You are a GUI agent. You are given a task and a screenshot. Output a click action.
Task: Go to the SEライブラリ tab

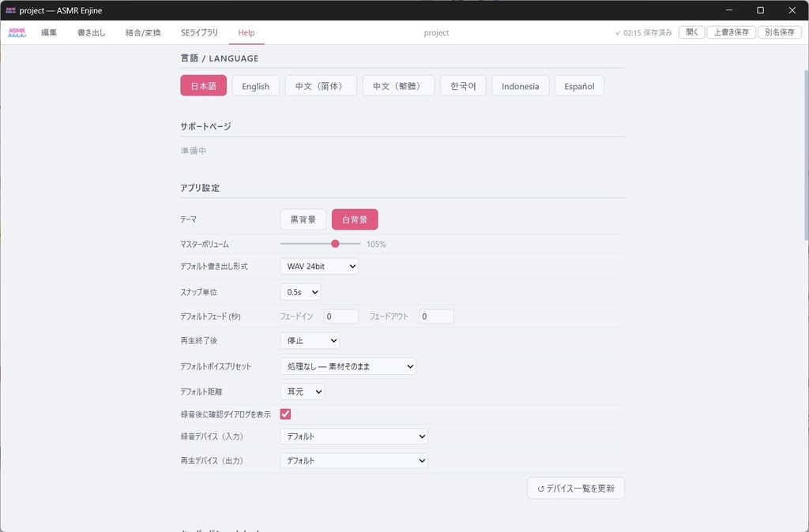tap(199, 32)
